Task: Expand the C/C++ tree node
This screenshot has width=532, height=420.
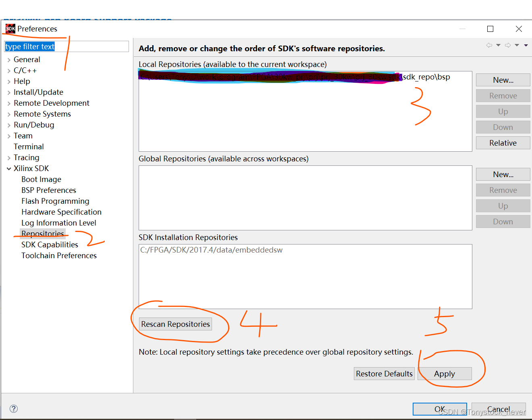Action: coord(9,71)
